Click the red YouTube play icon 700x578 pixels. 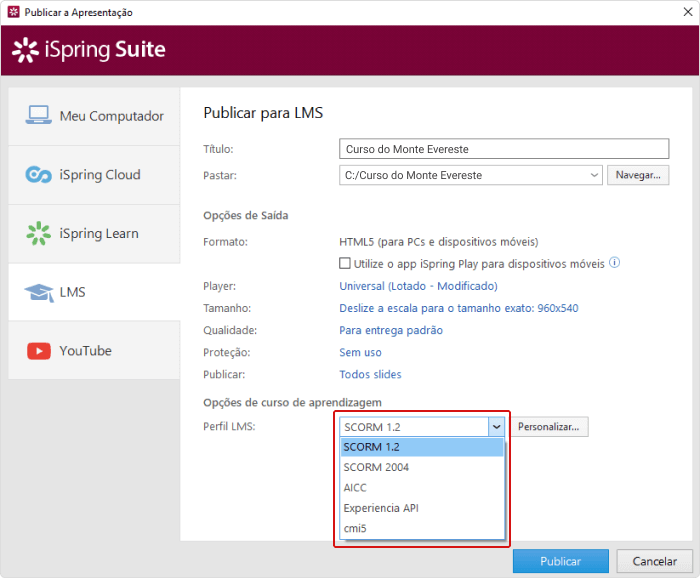39,351
